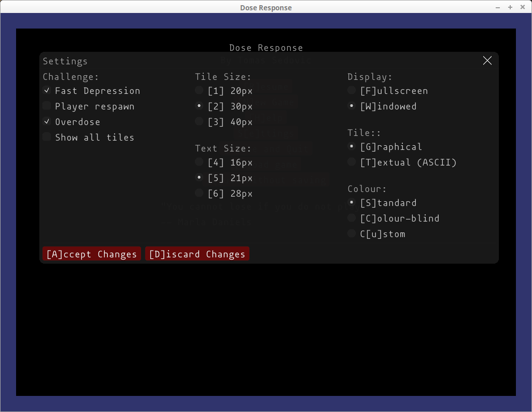The width and height of the screenshot is (532, 412).
Task: Click the Discard Changes button
Action: click(197, 254)
